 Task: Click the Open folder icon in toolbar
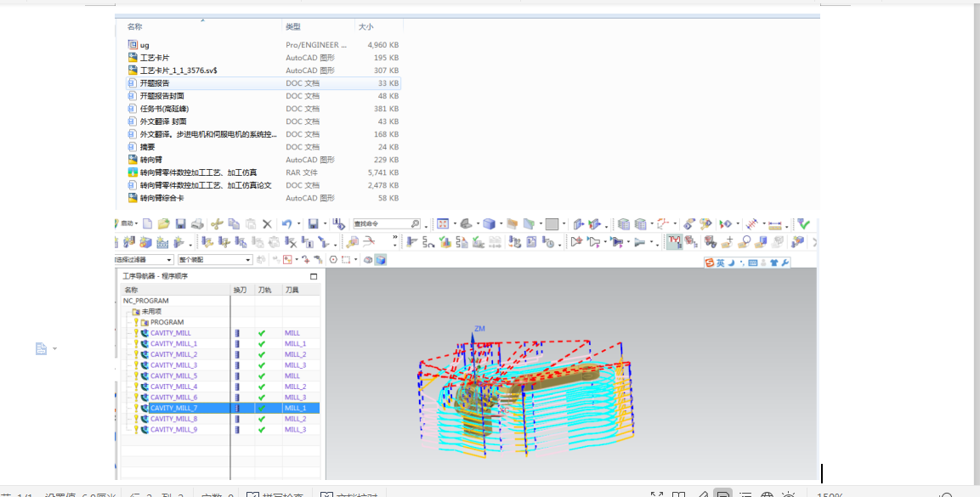tap(163, 224)
